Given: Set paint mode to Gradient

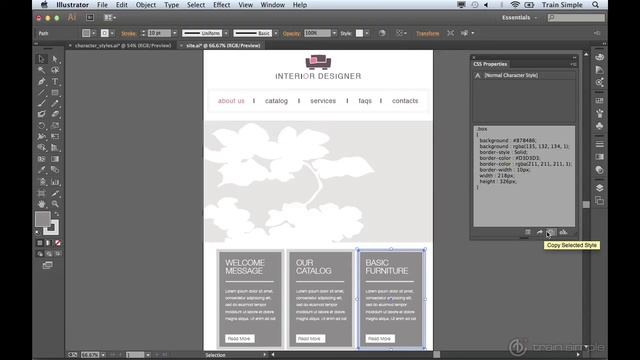Looking at the screenshot, I should point(49,243).
